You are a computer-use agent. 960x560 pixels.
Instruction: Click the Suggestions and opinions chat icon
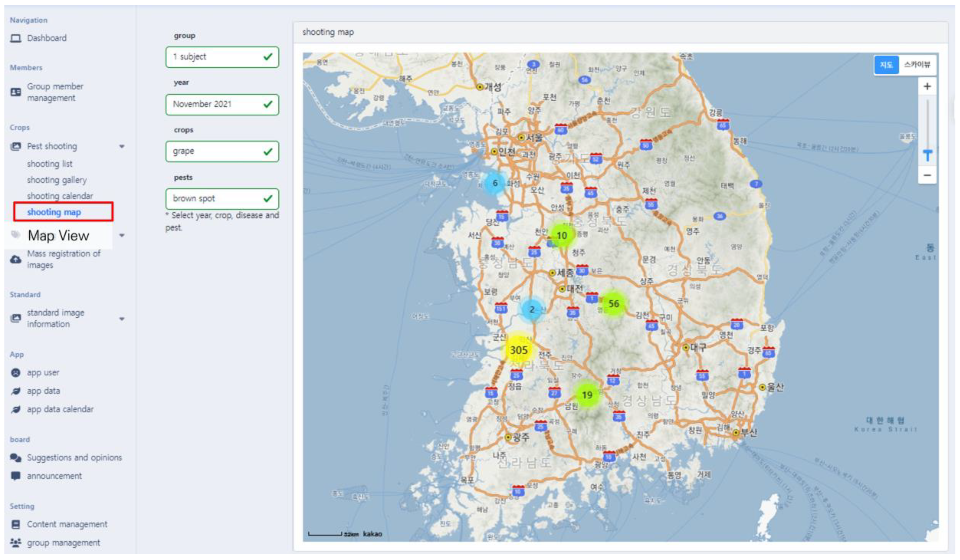tap(16, 458)
